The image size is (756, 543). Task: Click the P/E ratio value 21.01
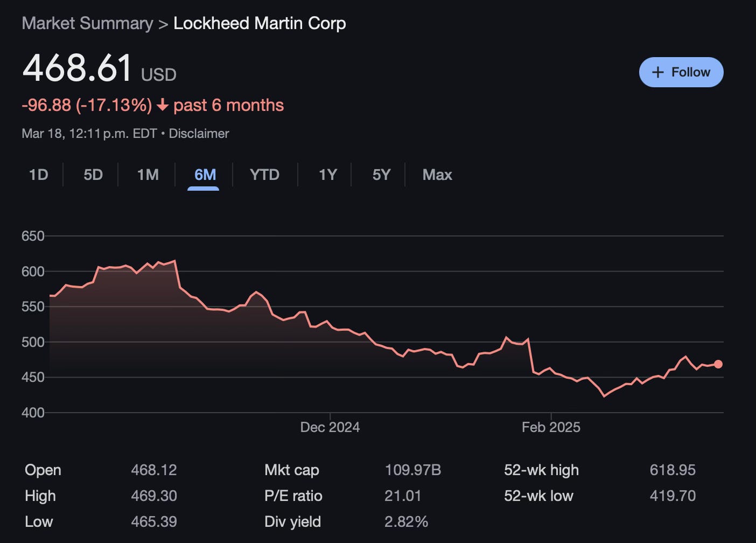tap(403, 496)
